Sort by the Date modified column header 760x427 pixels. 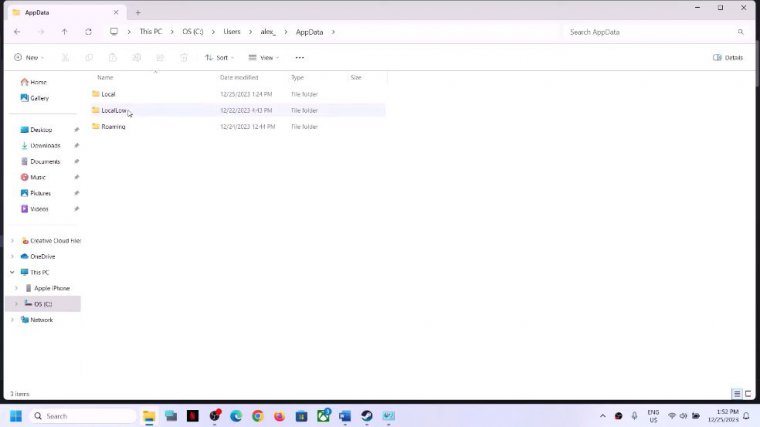(239, 77)
